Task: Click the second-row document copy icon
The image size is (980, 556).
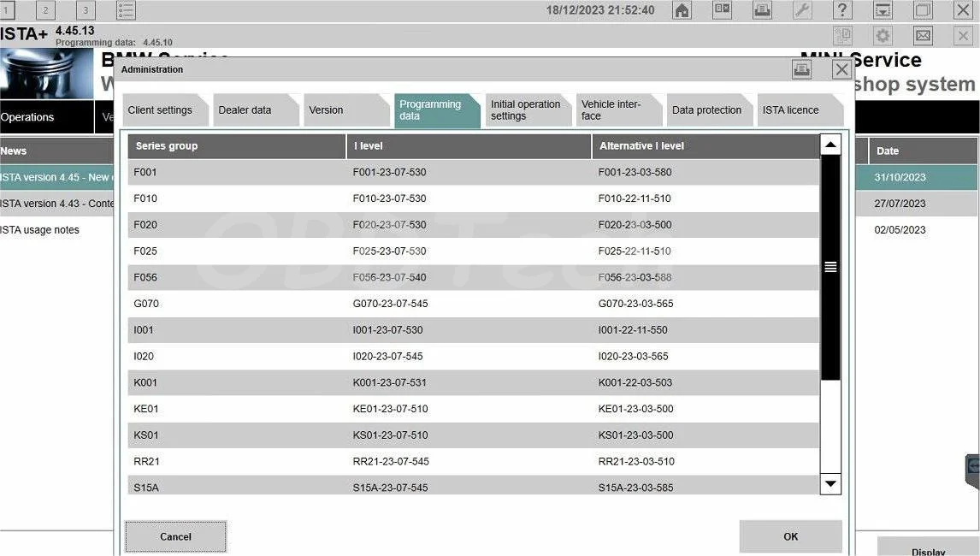Action: pos(842,36)
